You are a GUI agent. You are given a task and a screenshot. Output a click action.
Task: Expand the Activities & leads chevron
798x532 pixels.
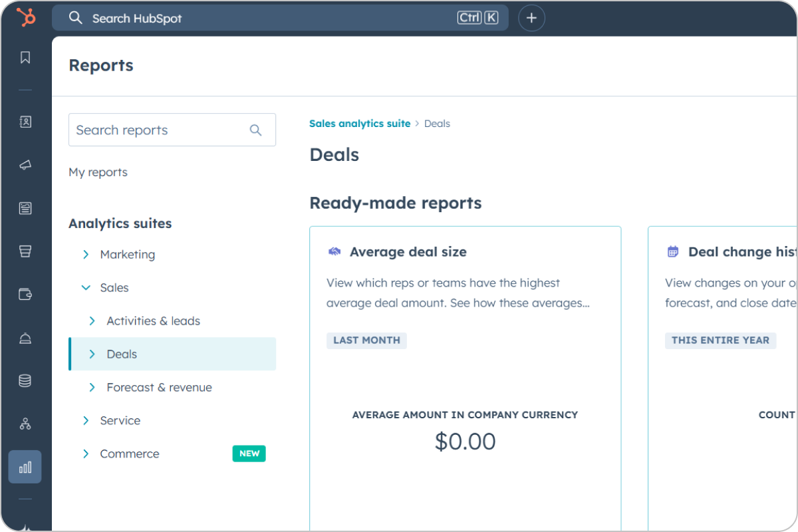(x=92, y=321)
